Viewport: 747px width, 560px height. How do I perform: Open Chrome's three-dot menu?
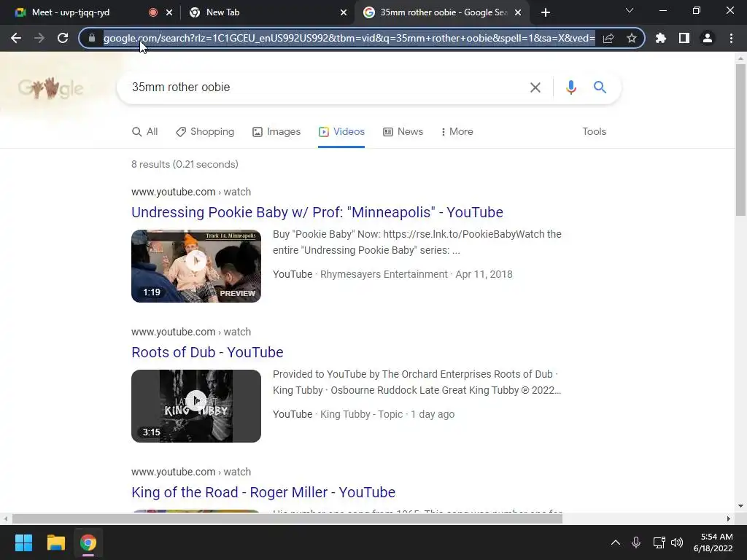pos(731,38)
